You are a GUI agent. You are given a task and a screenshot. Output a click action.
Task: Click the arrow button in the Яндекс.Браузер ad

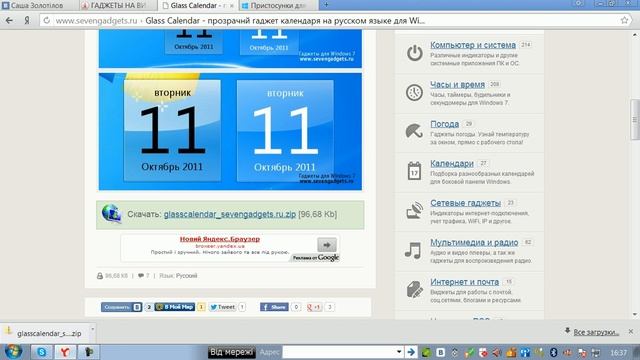click(x=327, y=245)
